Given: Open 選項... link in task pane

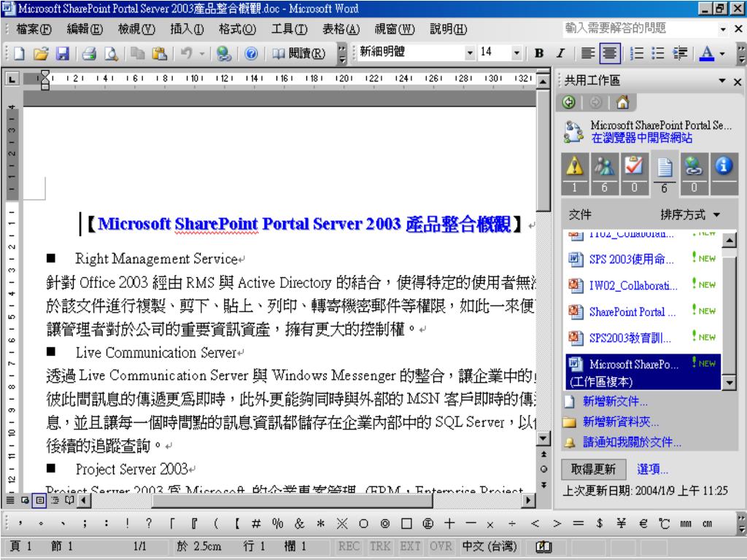Looking at the screenshot, I should tap(652, 470).
